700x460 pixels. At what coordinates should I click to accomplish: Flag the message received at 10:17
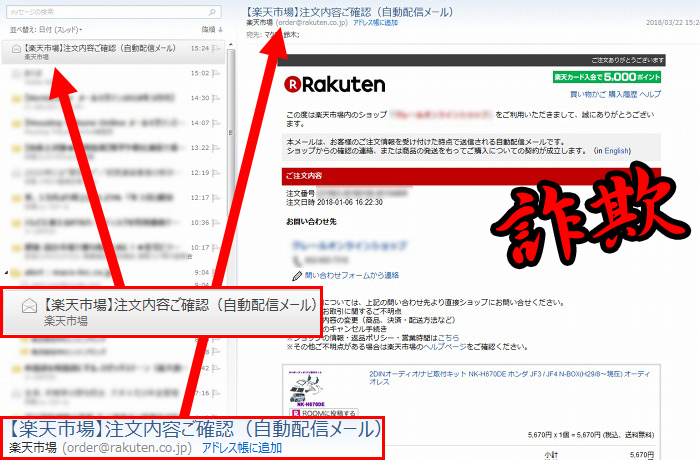pyautogui.click(x=217, y=247)
